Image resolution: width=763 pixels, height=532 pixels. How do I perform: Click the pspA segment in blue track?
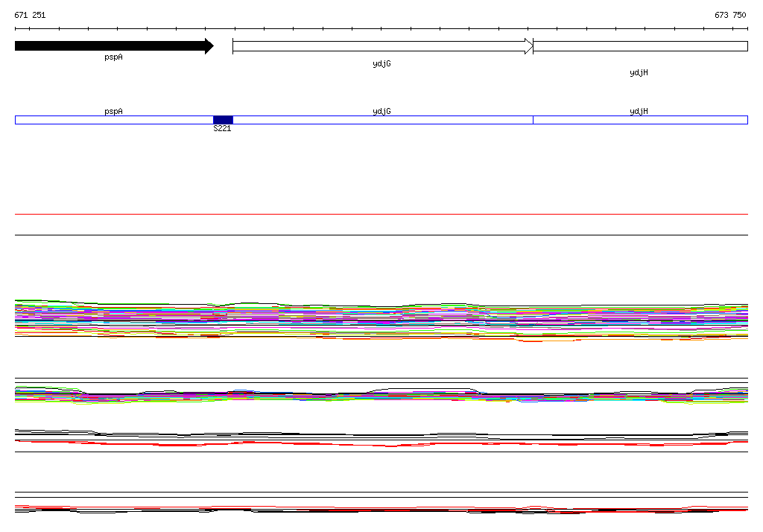(x=114, y=120)
